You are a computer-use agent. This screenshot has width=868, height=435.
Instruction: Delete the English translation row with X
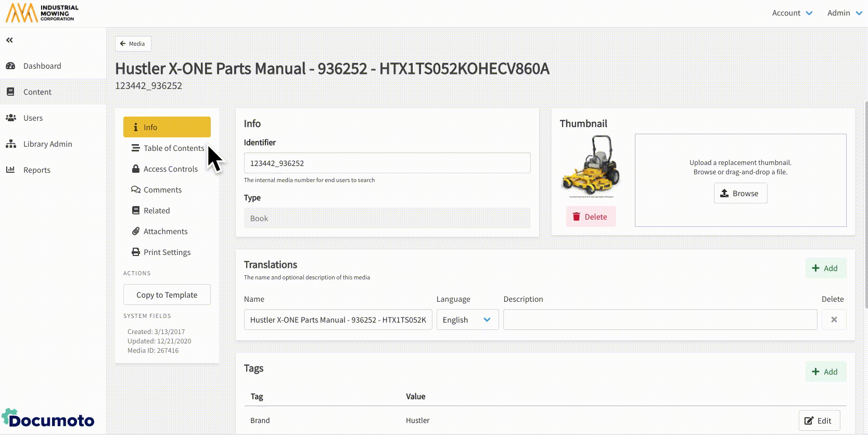(x=834, y=319)
